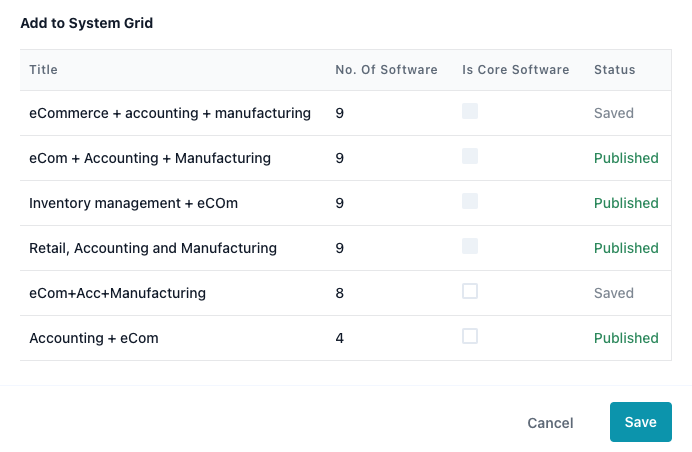Screen dimensions: 692x452
Task: Toggle core checkbox for Inventory management + eCOm
Action: point(470,201)
